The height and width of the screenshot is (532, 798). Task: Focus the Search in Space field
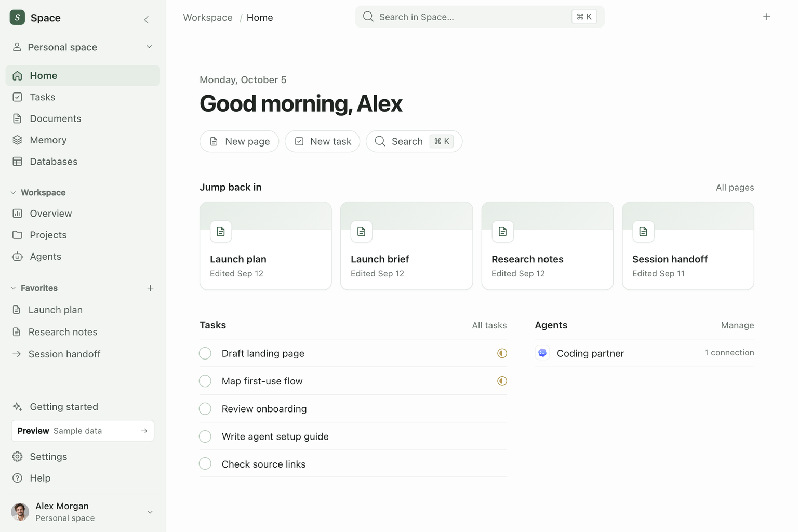pyautogui.click(x=480, y=17)
